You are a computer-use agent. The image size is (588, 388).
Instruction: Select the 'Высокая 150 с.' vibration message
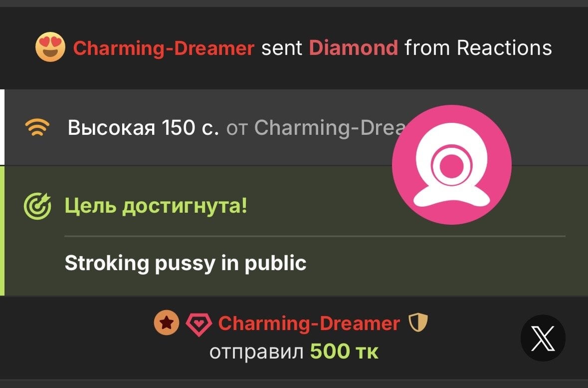143,127
